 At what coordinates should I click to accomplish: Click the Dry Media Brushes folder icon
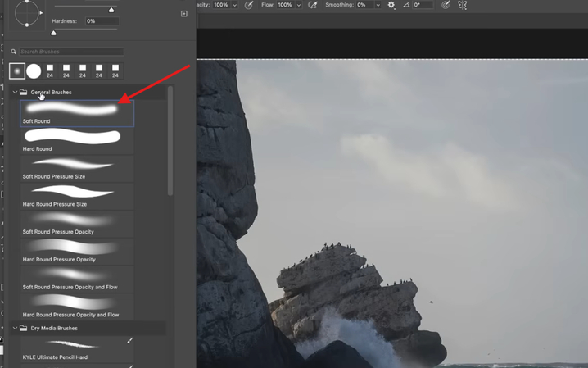(x=23, y=328)
